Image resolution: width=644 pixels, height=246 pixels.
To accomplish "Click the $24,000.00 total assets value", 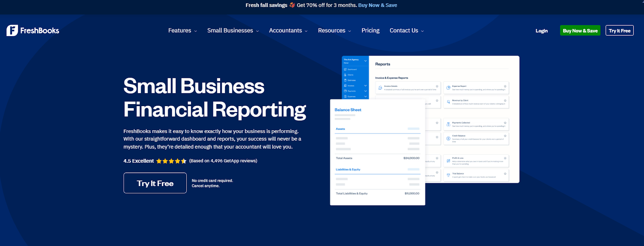I will pos(411,158).
